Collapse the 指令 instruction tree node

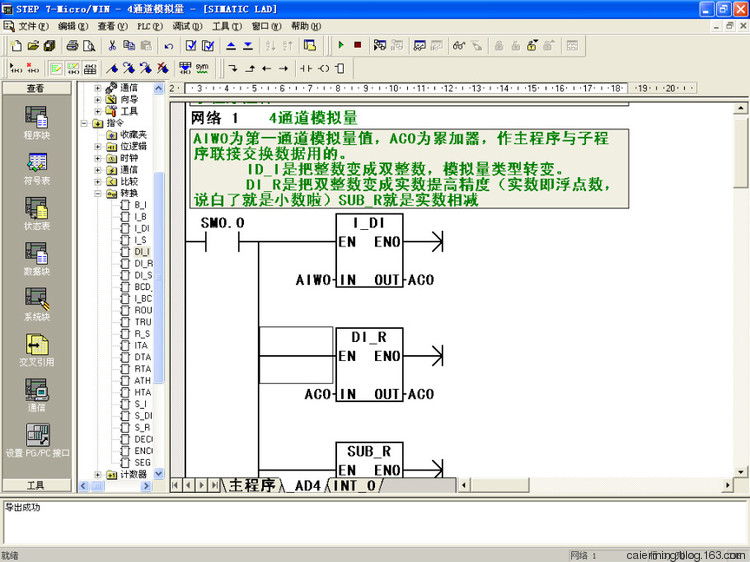84,123
